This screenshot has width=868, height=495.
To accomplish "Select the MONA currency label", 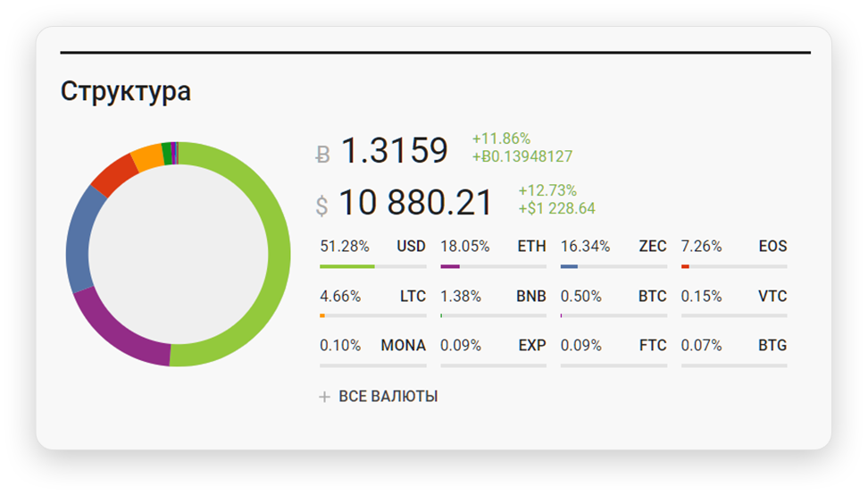I will click(x=403, y=346).
